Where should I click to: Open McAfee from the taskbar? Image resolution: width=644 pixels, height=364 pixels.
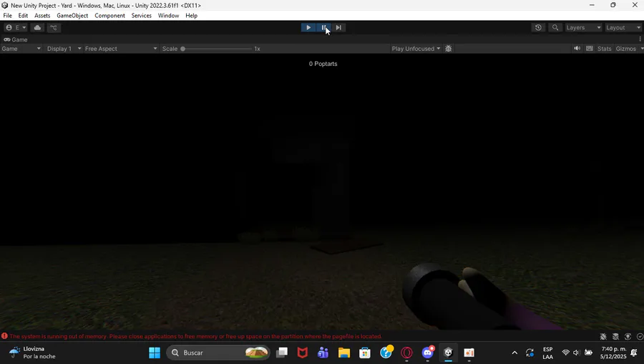pyautogui.click(x=303, y=353)
